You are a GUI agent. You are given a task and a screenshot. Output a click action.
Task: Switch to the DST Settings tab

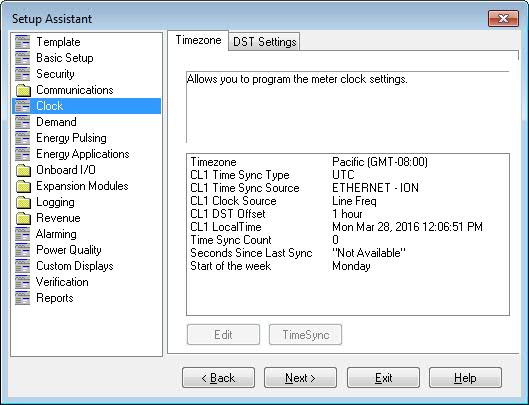[264, 42]
